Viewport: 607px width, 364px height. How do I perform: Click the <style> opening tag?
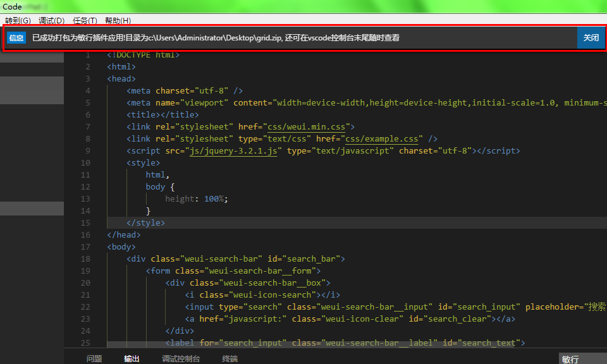pyautogui.click(x=144, y=163)
